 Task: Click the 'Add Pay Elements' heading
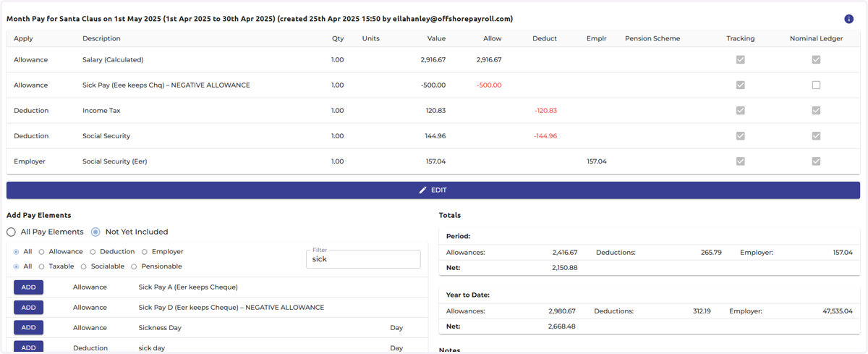pyautogui.click(x=39, y=216)
